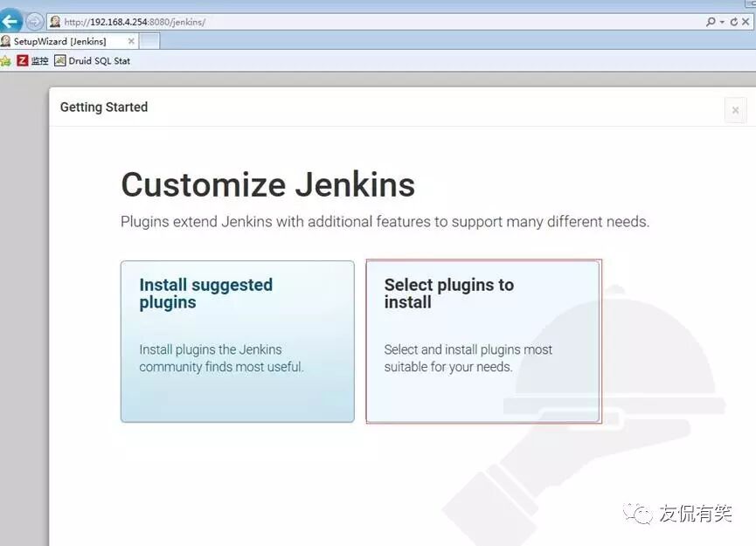Click the search magnifier icon in address bar
The image size is (756, 546).
(x=711, y=22)
